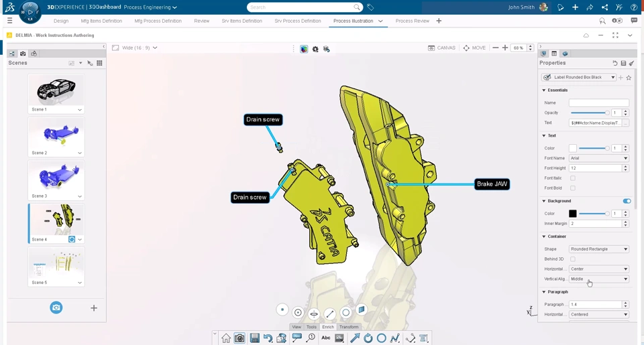Click the blue capture scene camera button
The height and width of the screenshot is (345, 644).
pos(56,307)
